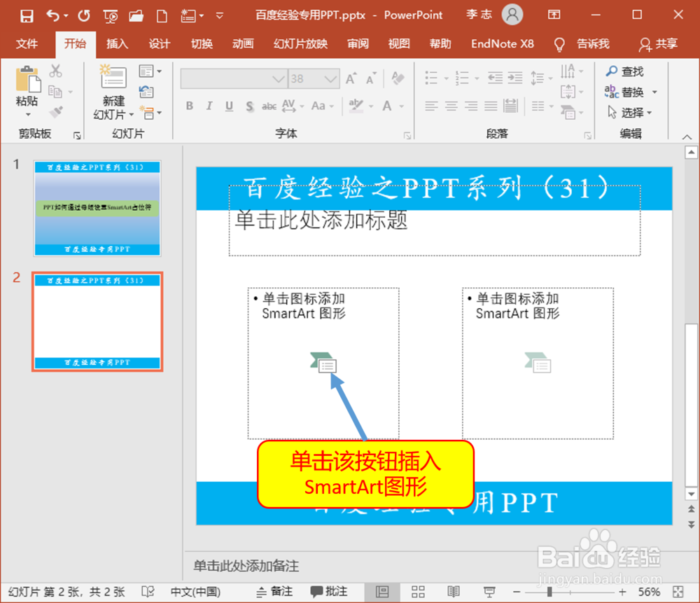Click Clear All Formatting icon
The width and height of the screenshot is (700, 603).
(398, 78)
